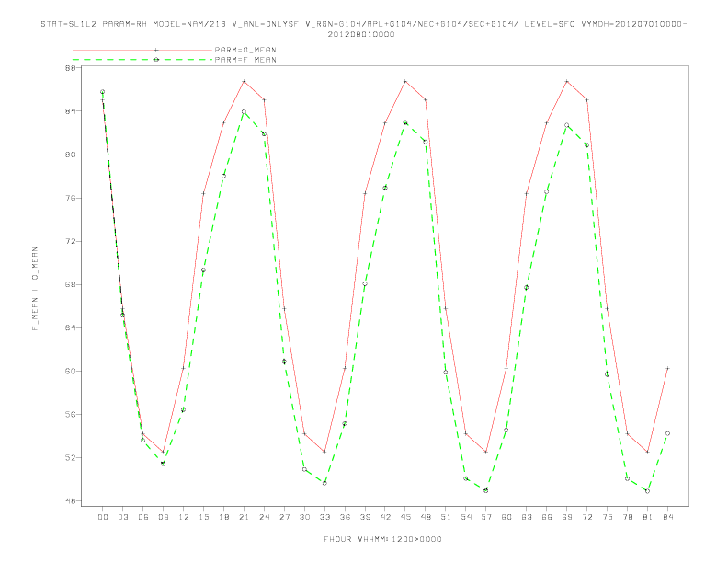
Task: Click x-axis tick label 03
Action: coord(122,517)
